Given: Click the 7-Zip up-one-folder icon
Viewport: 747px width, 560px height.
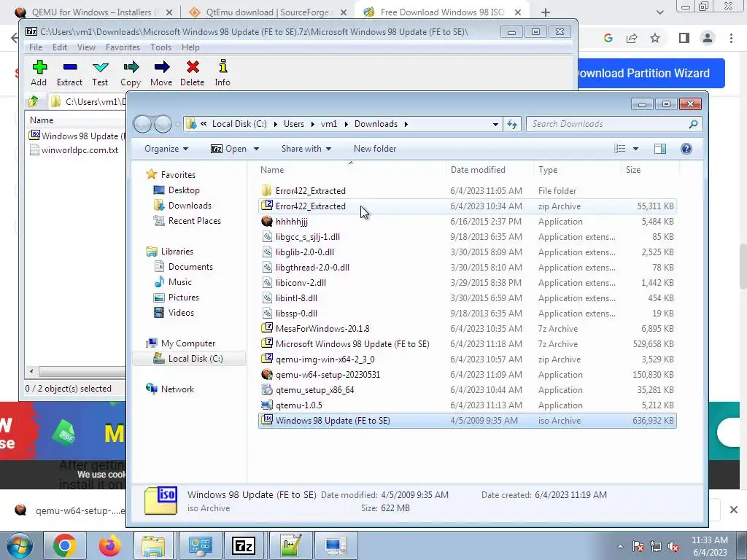Looking at the screenshot, I should (x=34, y=101).
